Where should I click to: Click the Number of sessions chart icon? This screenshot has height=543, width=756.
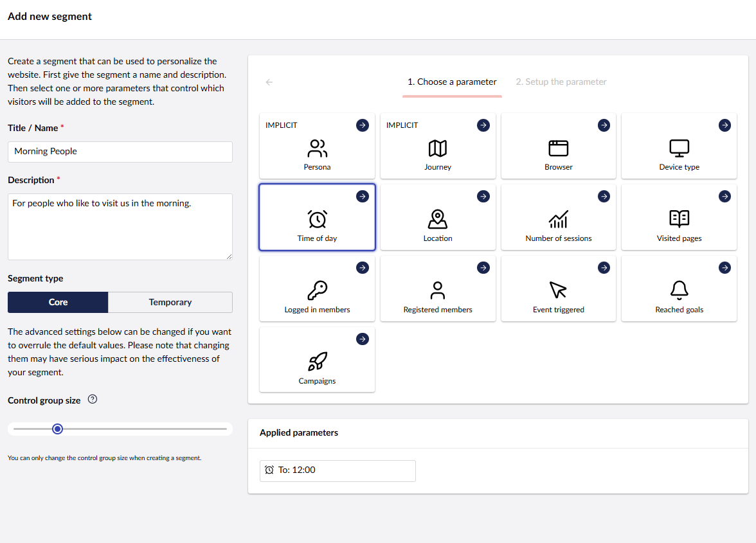(558, 220)
